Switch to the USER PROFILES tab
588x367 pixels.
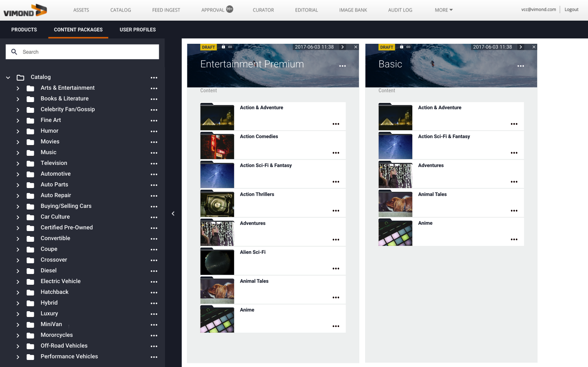pos(138,30)
